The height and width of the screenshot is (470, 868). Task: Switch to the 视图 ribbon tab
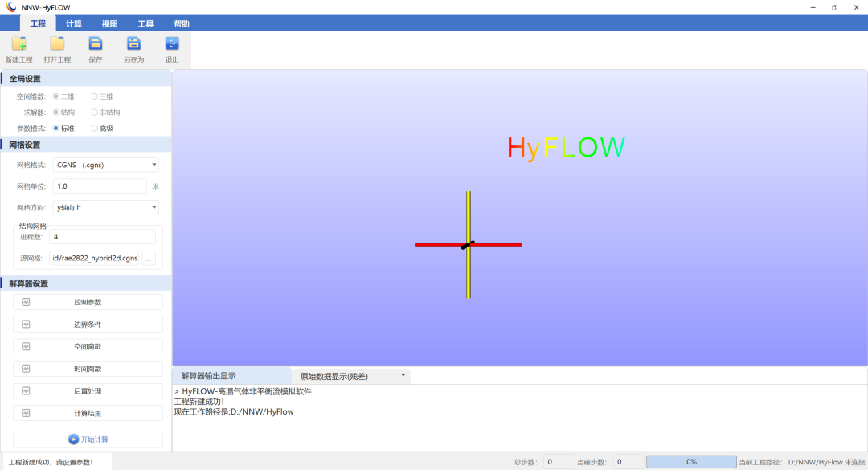click(x=109, y=23)
